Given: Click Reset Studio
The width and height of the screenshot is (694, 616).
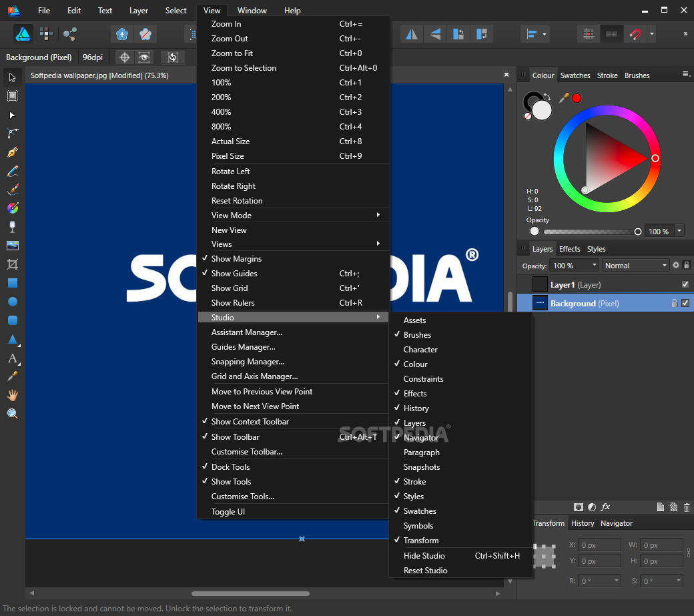Looking at the screenshot, I should [460, 571].
